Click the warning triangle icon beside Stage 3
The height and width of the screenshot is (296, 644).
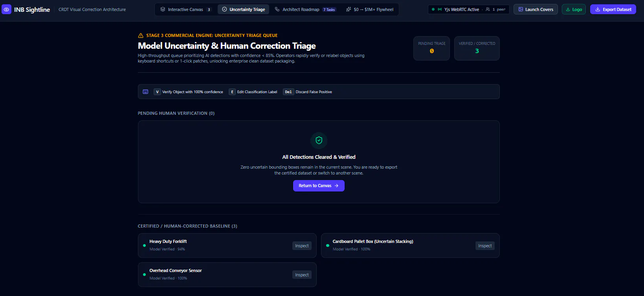point(141,35)
